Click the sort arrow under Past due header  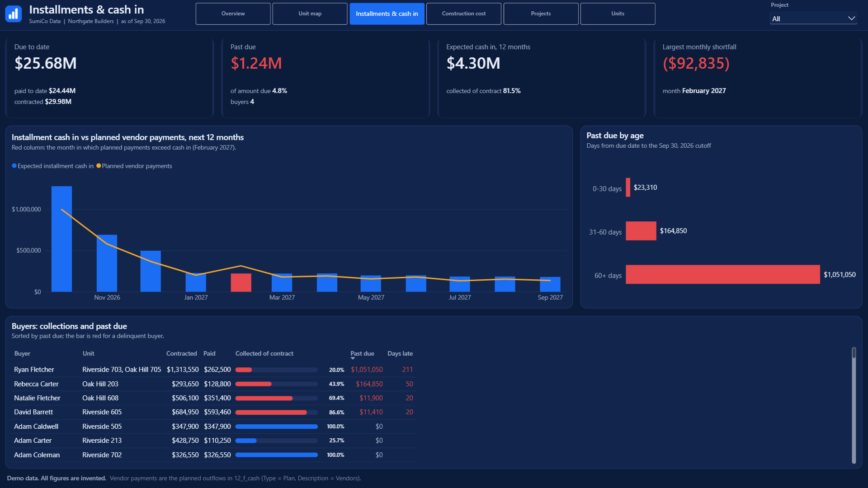click(x=353, y=358)
